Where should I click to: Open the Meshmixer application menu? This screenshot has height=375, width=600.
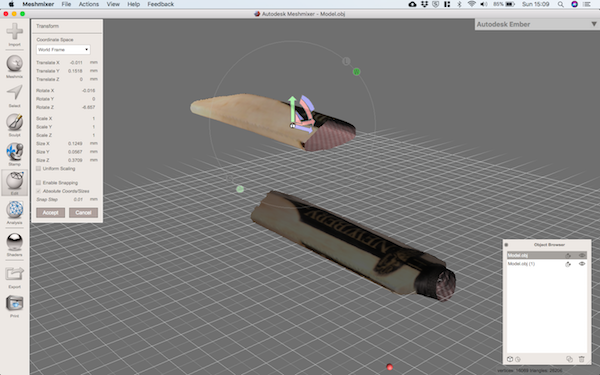(38, 4)
